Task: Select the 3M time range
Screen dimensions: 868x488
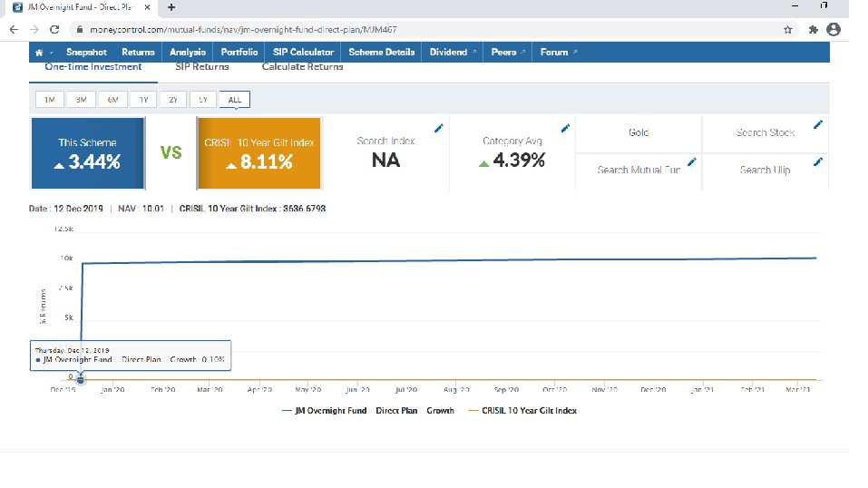Action: click(x=81, y=100)
